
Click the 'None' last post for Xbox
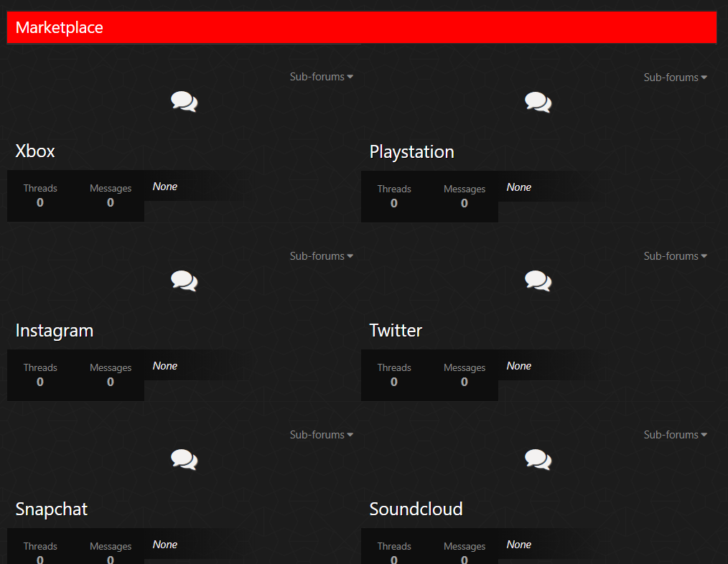(x=165, y=187)
